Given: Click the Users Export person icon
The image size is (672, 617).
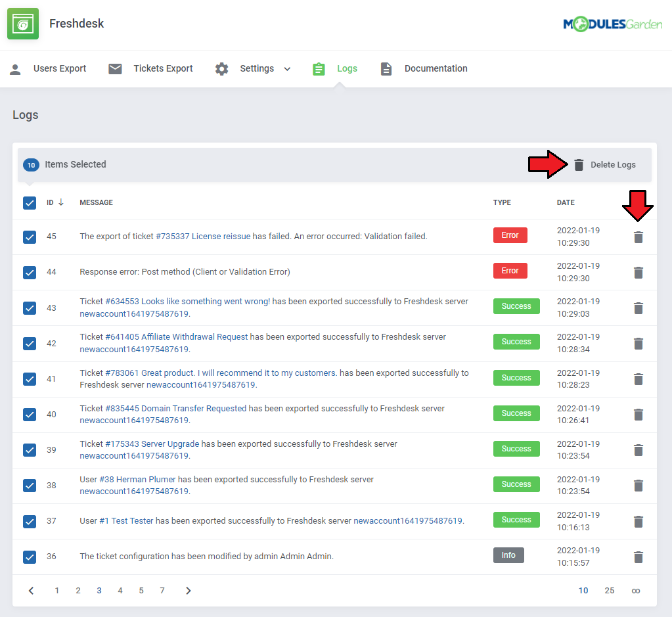Looking at the screenshot, I should pos(15,69).
